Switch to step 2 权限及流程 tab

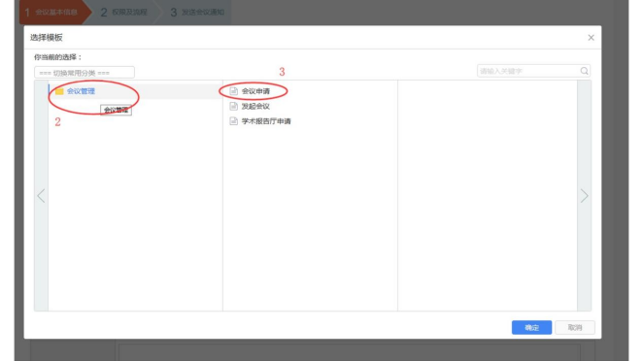[x=125, y=13]
